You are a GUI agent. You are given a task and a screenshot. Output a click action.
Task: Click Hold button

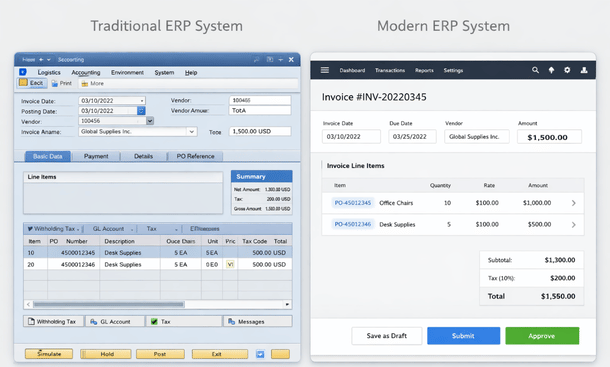[x=106, y=354]
